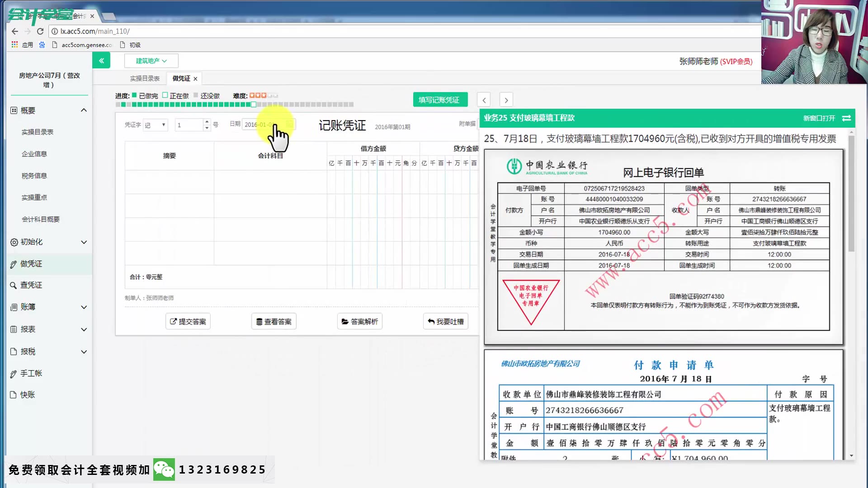The width and height of the screenshot is (868, 488).
Task: Click the browser reload icon
Action: coord(40,31)
